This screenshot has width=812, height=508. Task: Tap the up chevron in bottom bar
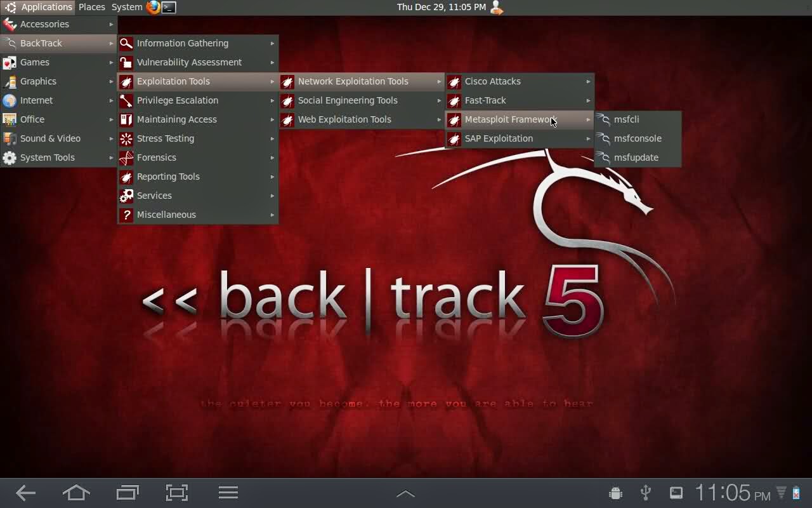click(405, 493)
